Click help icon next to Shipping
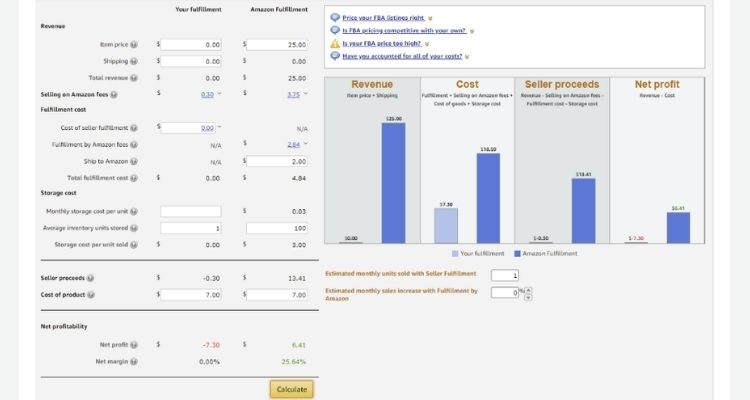This screenshot has height=400, width=750. coord(134,61)
